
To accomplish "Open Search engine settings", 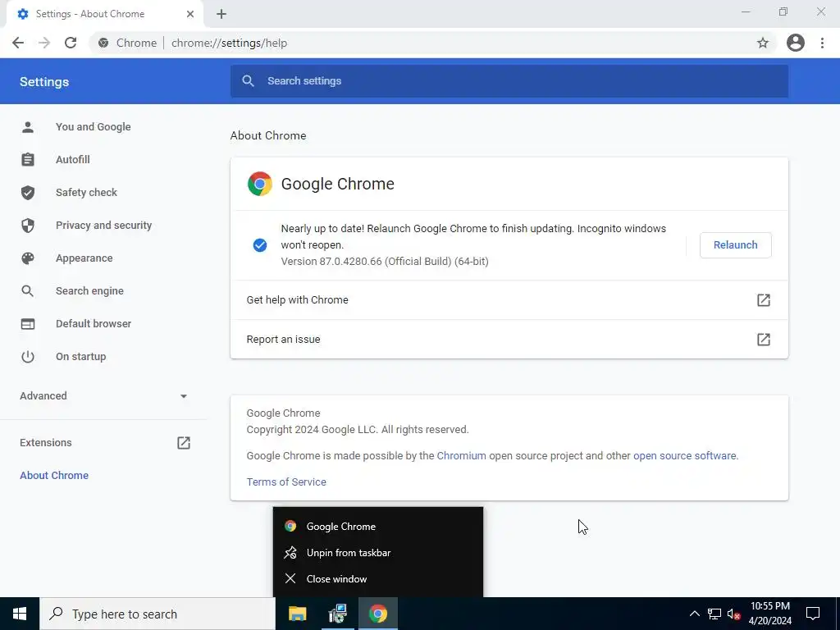I will tap(89, 291).
